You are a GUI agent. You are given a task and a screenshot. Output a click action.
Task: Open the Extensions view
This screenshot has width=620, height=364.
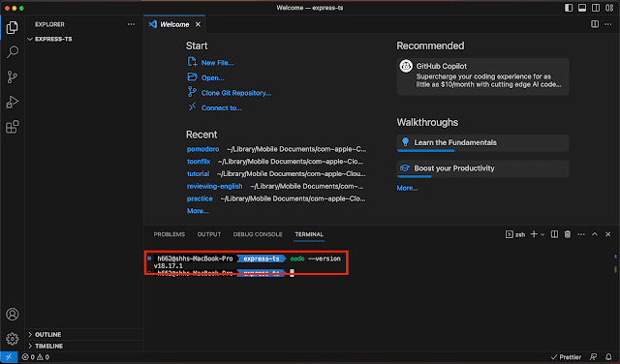click(x=13, y=127)
